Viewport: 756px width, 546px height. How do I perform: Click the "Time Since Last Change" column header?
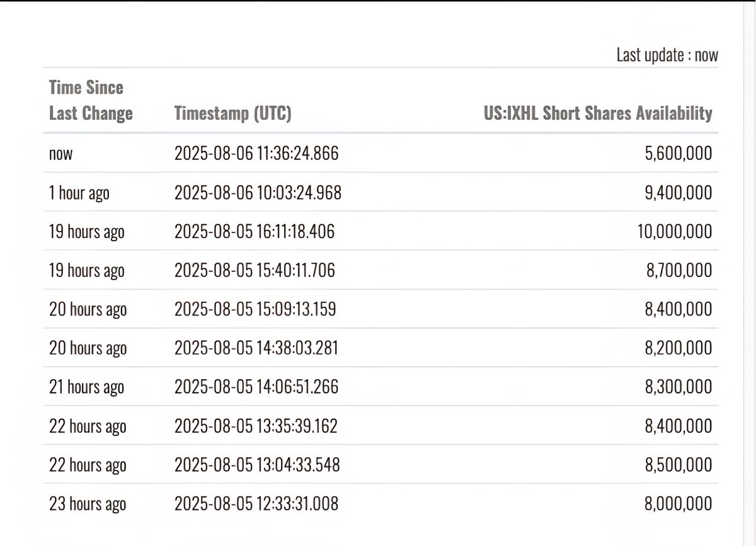pyautogui.click(x=91, y=100)
